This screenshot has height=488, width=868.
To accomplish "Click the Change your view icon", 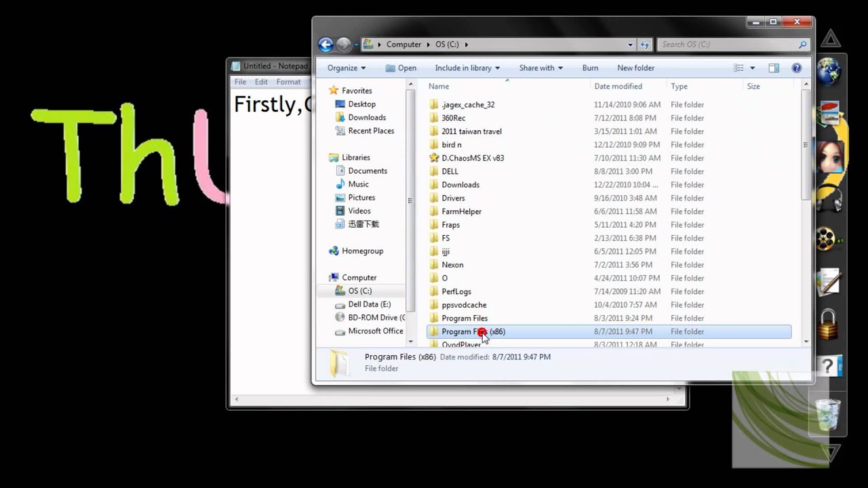I will 739,68.
